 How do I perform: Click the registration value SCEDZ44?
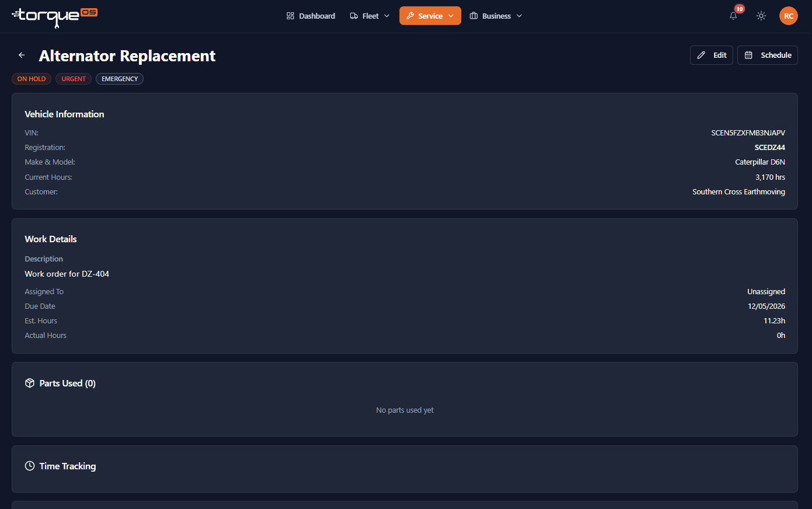pyautogui.click(x=769, y=148)
